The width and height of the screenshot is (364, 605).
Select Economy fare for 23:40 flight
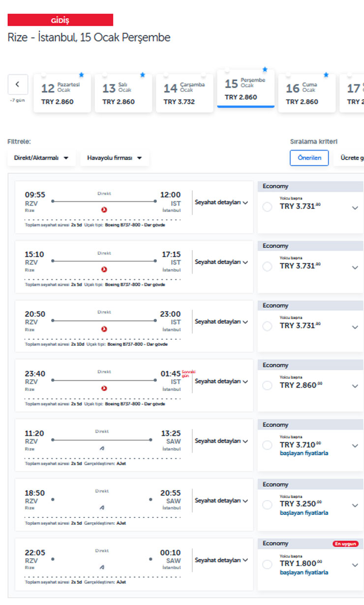tap(267, 386)
